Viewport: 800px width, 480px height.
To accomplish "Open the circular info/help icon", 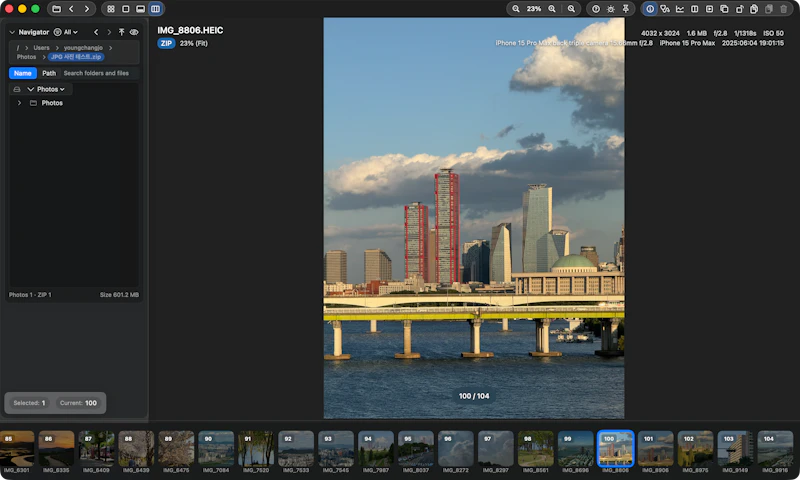I will pyautogui.click(x=595, y=9).
